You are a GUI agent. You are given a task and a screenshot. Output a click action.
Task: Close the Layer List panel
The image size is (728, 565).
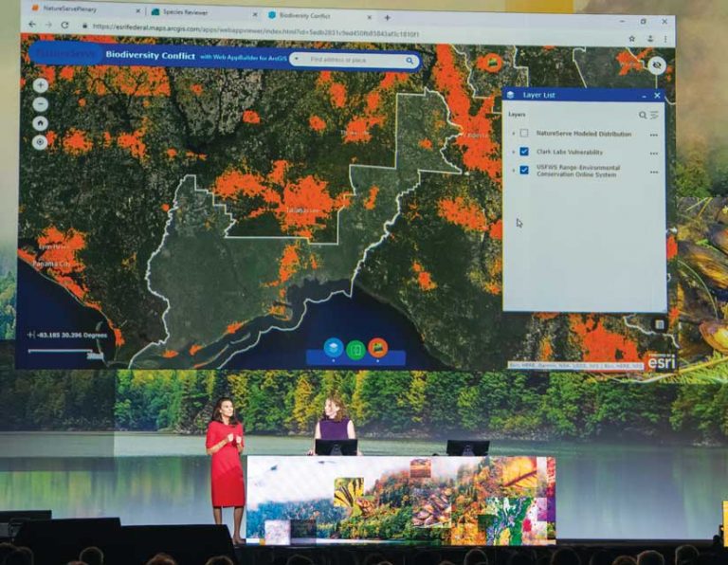657,96
